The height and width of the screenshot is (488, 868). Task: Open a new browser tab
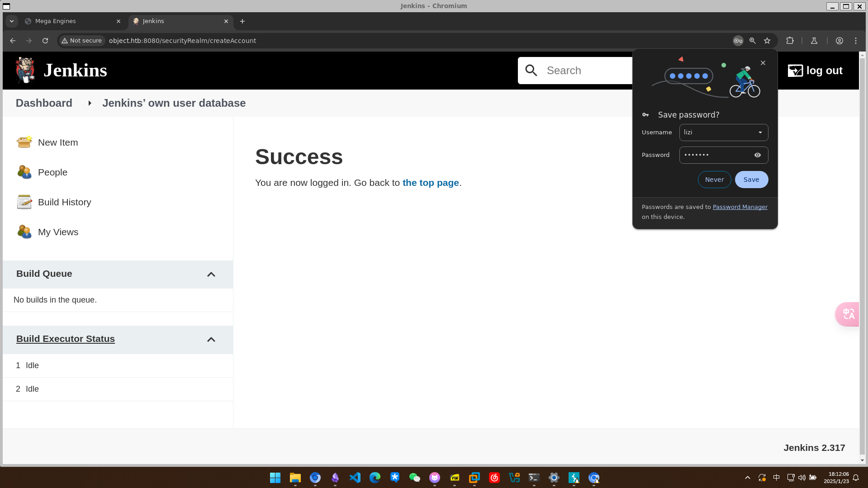pos(242,21)
